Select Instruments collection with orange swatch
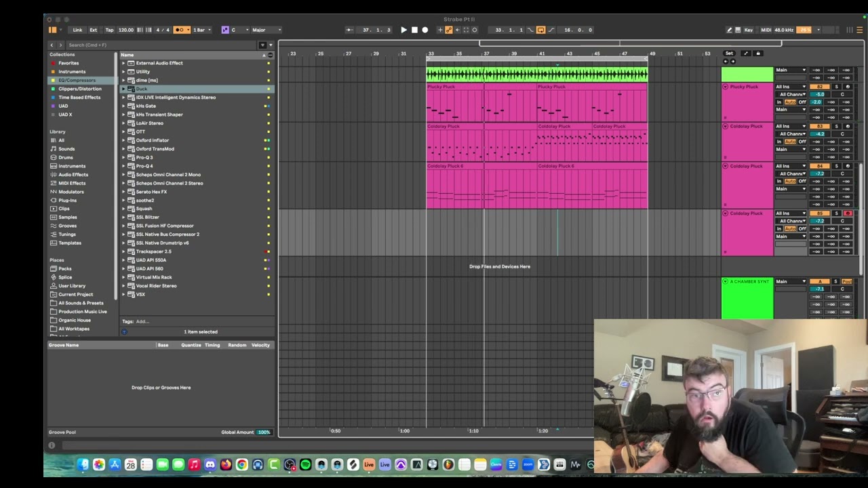Viewport: 868px width, 488px height. (72, 72)
